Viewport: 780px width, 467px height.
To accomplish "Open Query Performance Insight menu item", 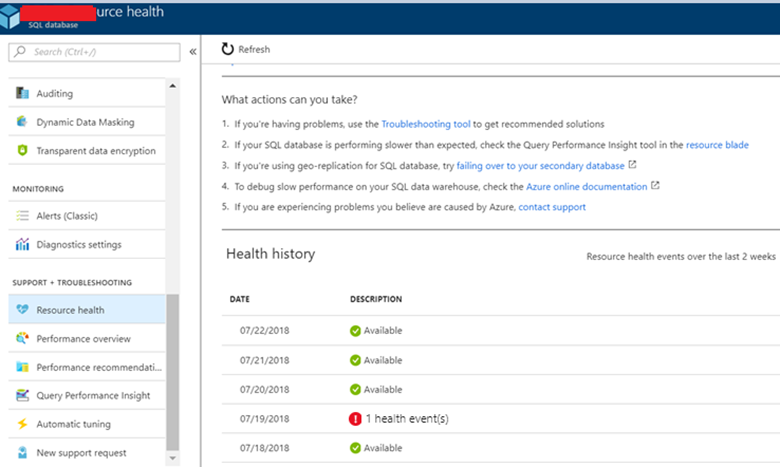I will [x=87, y=395].
